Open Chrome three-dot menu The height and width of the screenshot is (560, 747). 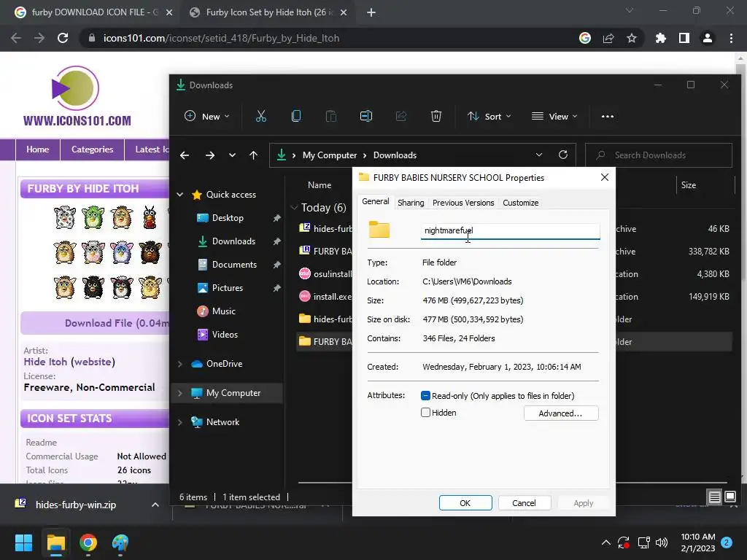coord(731,38)
